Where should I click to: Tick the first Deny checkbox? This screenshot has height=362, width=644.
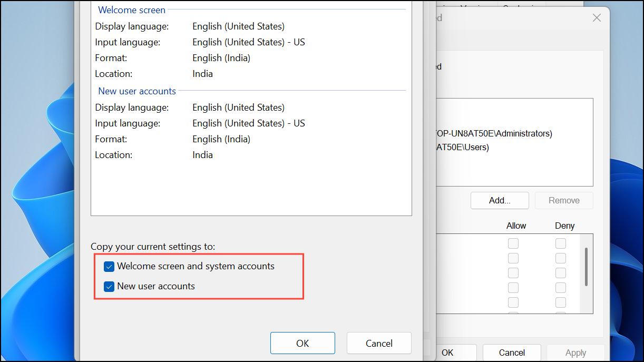pyautogui.click(x=561, y=243)
